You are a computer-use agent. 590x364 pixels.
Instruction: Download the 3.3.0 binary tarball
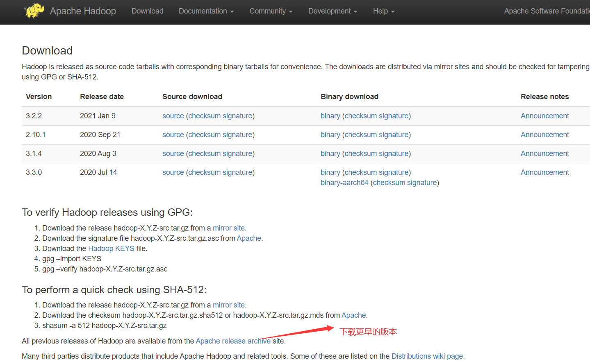point(330,172)
